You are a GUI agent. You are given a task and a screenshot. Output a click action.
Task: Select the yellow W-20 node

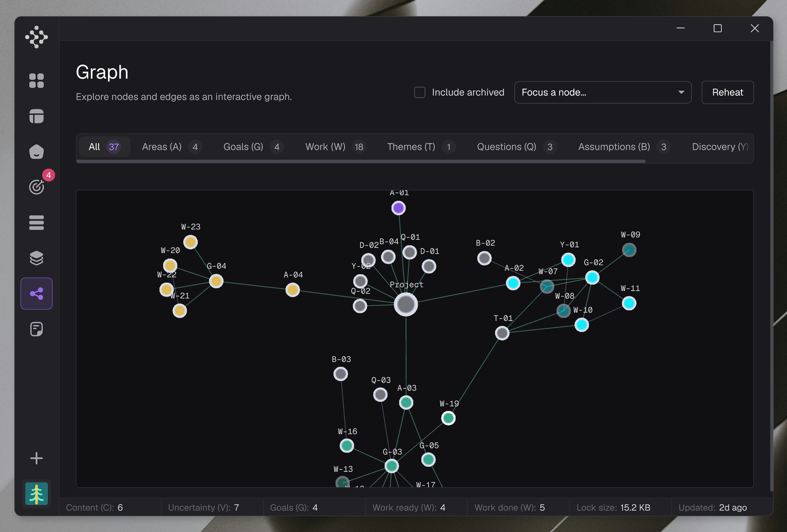click(170, 266)
